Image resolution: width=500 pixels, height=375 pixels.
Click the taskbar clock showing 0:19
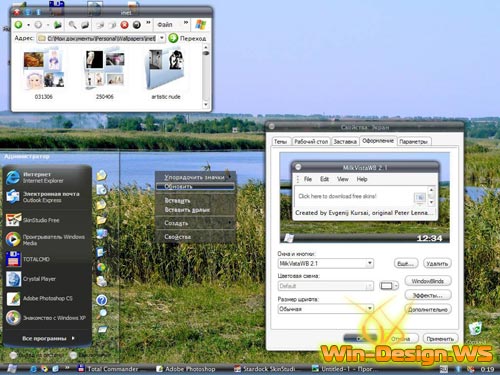pyautogui.click(x=487, y=369)
